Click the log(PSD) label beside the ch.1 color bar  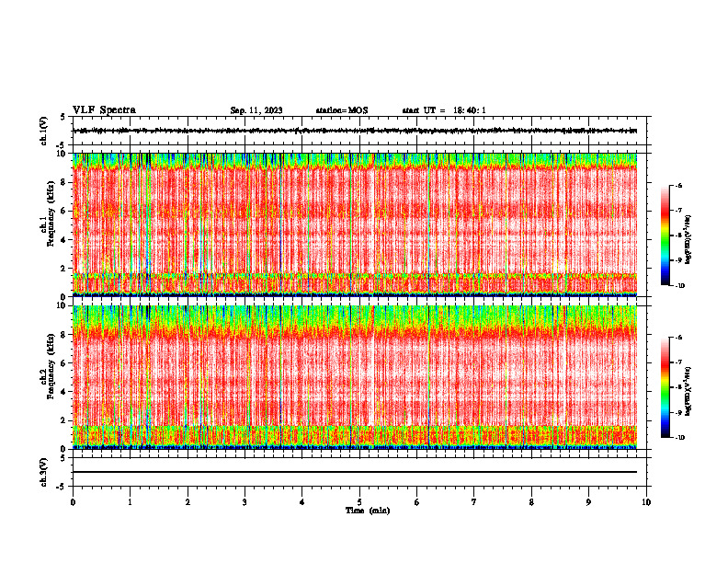pos(688,239)
